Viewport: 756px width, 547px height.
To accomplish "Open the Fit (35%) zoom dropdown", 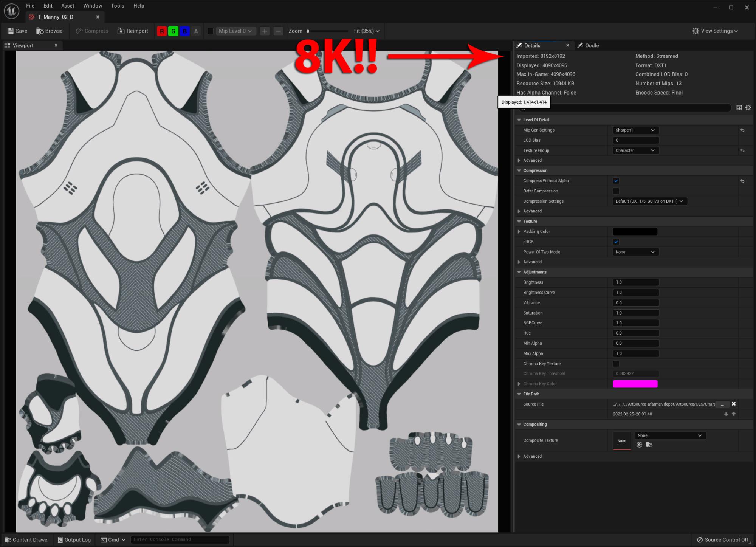I will click(x=367, y=31).
